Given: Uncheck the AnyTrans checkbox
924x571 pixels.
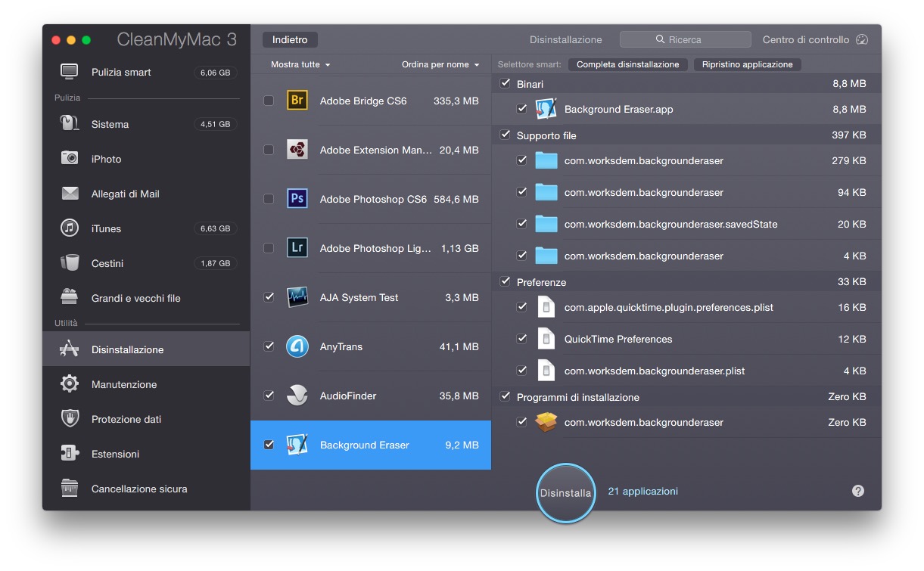Looking at the screenshot, I should point(269,346).
